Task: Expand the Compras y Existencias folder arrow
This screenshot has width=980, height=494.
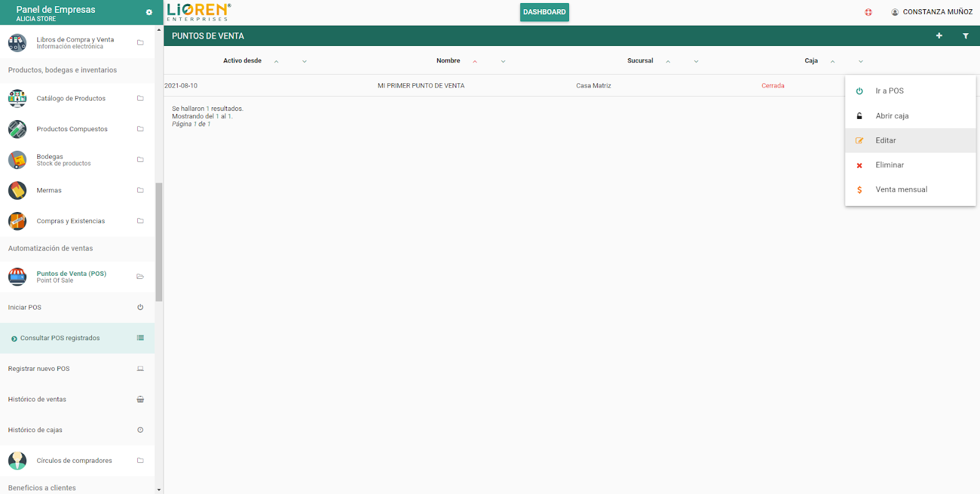Action: [x=140, y=221]
